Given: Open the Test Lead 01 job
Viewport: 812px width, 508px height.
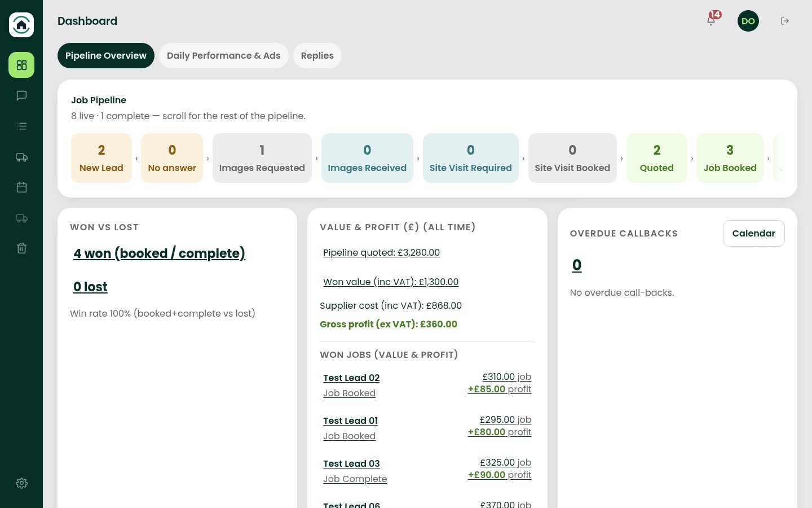Looking at the screenshot, I should coord(350,421).
